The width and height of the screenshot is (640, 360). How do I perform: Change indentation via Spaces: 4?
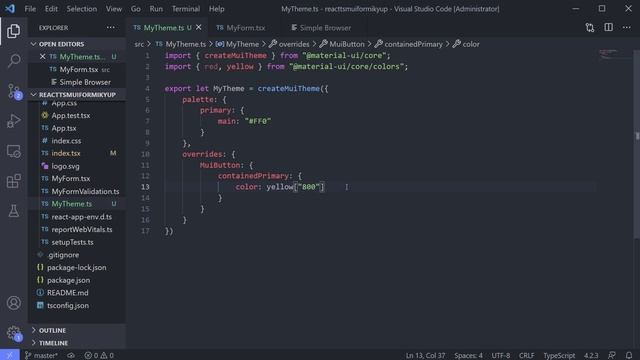click(468, 356)
